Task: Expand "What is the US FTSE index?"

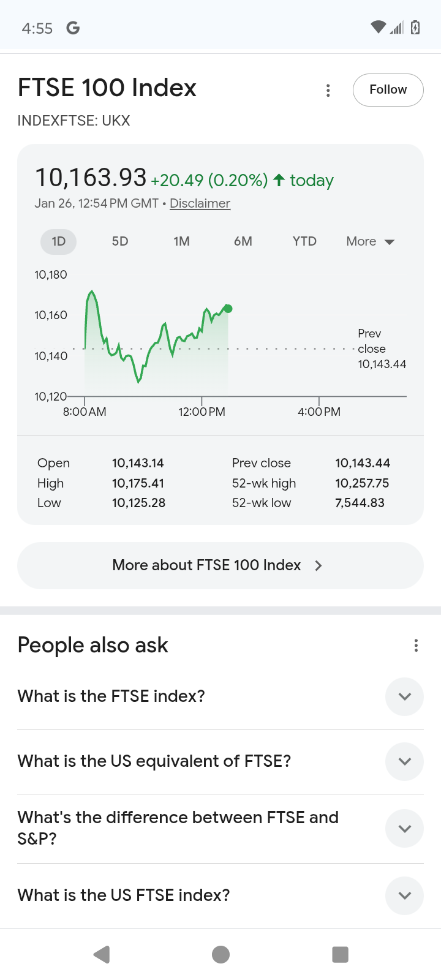Action: [404, 895]
